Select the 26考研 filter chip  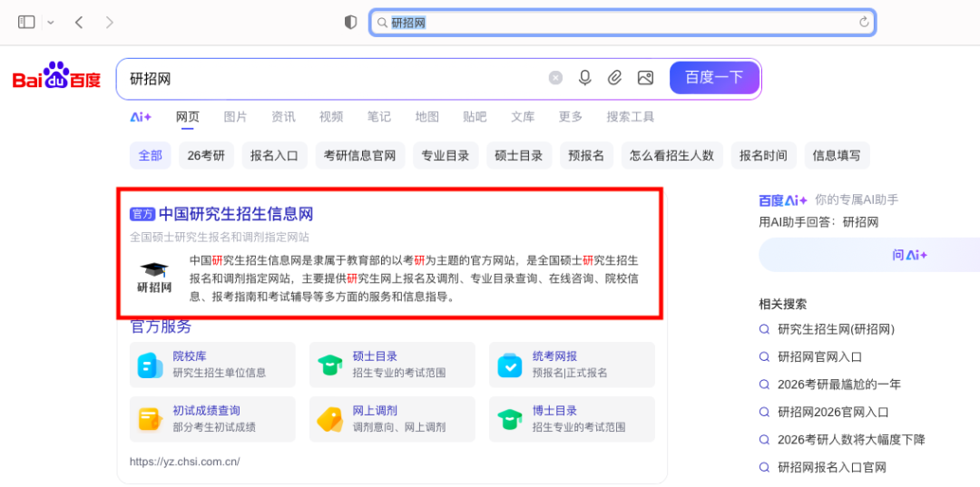tap(206, 155)
